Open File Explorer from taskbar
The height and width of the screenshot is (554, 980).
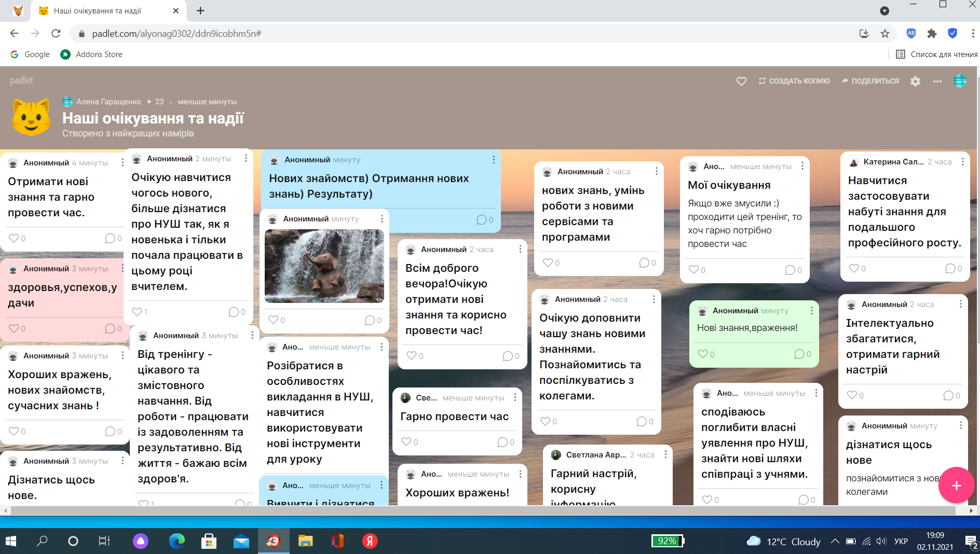point(305,541)
